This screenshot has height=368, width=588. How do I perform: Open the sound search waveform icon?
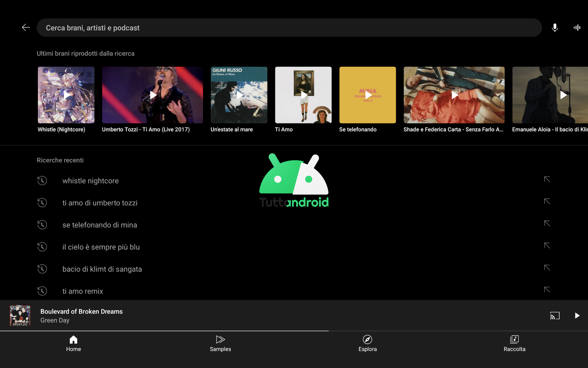577,28
